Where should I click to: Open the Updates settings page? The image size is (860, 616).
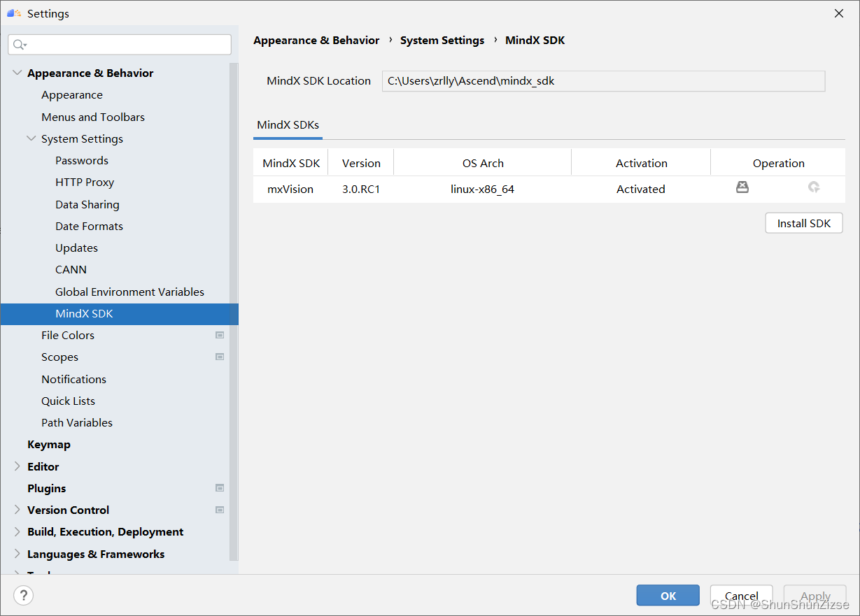pos(76,248)
